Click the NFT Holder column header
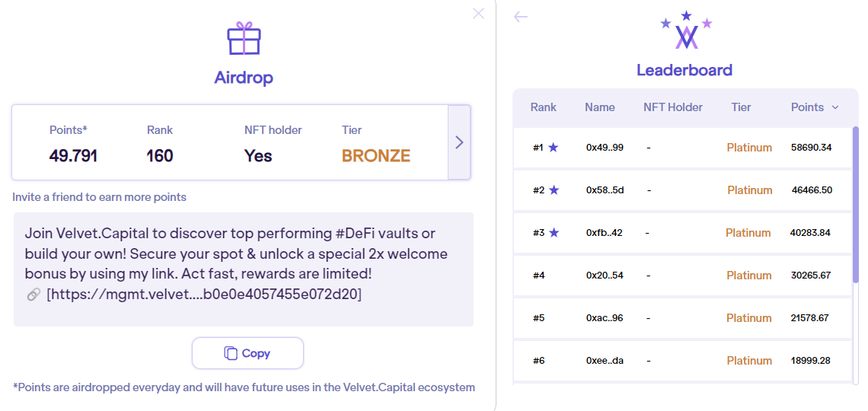The height and width of the screenshot is (411, 868). pos(672,107)
